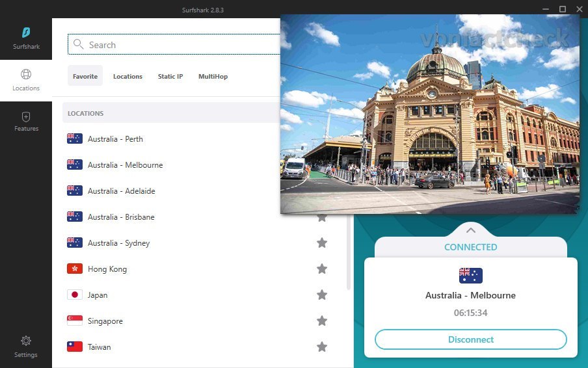Select Australia - Perth location text
Viewport: 588px width, 368px height.
coord(115,139)
